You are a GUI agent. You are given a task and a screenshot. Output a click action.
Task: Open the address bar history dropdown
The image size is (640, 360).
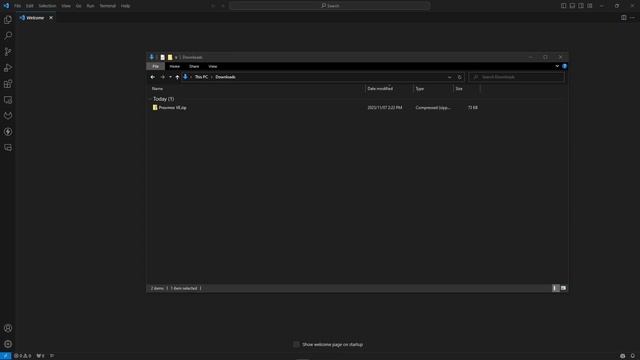click(x=449, y=77)
